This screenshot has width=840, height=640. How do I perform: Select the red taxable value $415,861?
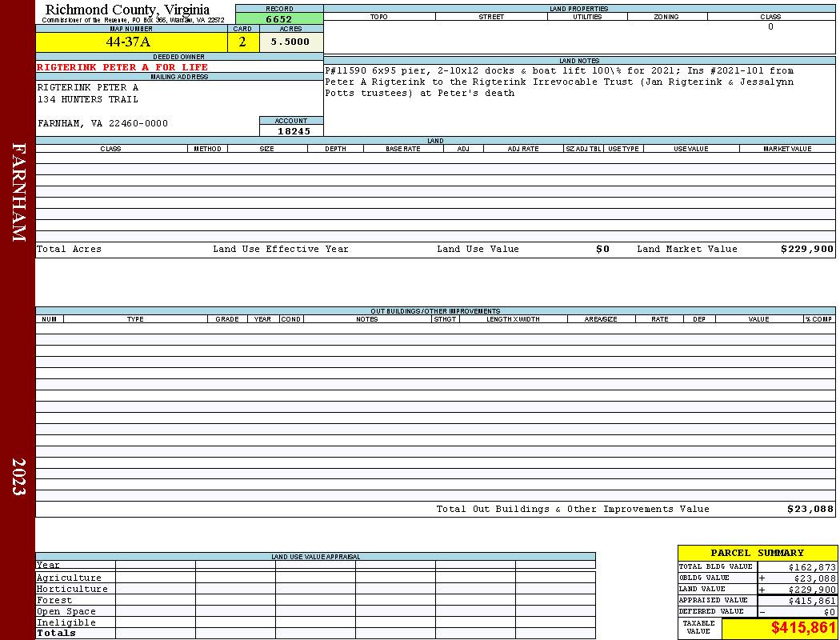tap(803, 628)
